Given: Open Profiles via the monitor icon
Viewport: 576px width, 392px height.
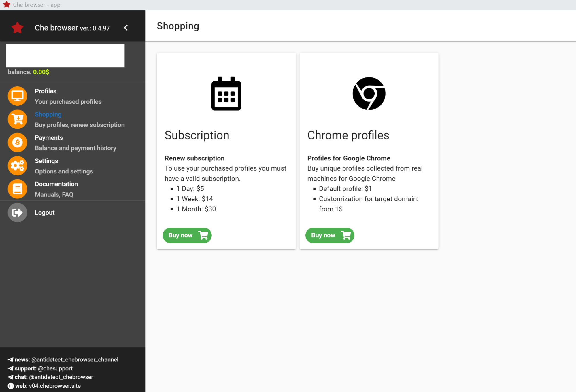Looking at the screenshot, I should [17, 96].
